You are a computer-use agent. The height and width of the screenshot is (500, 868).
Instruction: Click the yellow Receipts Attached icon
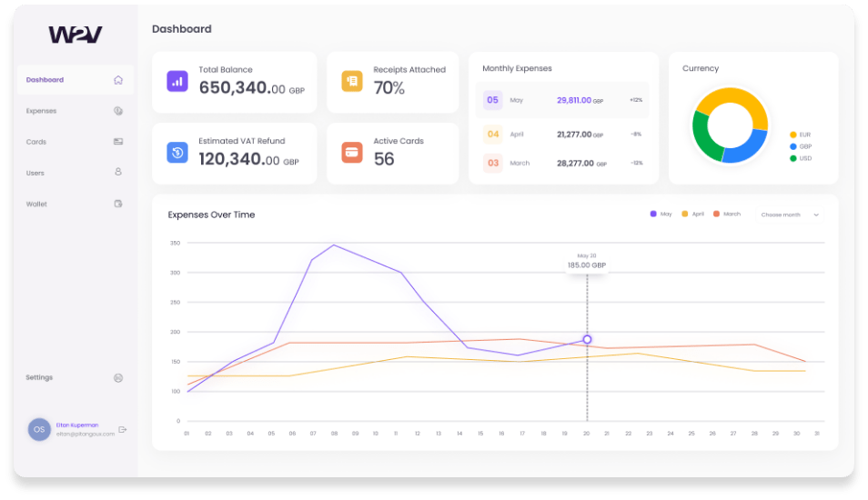coord(352,81)
